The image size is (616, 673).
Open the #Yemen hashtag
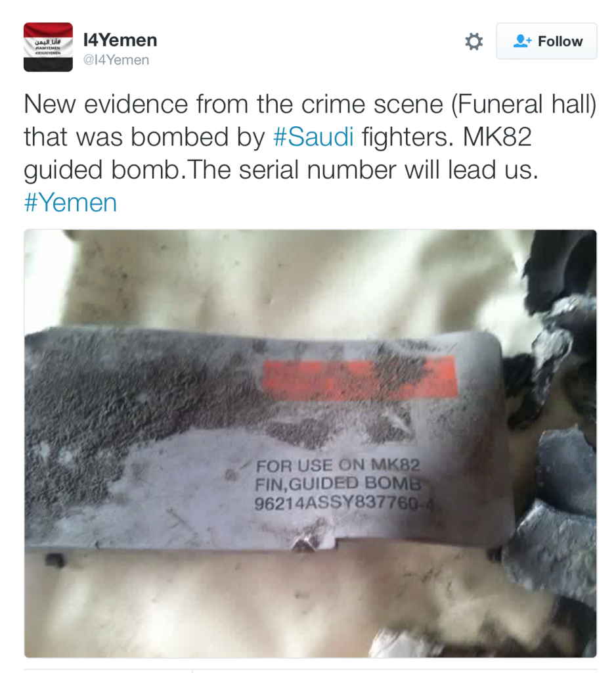[70, 202]
